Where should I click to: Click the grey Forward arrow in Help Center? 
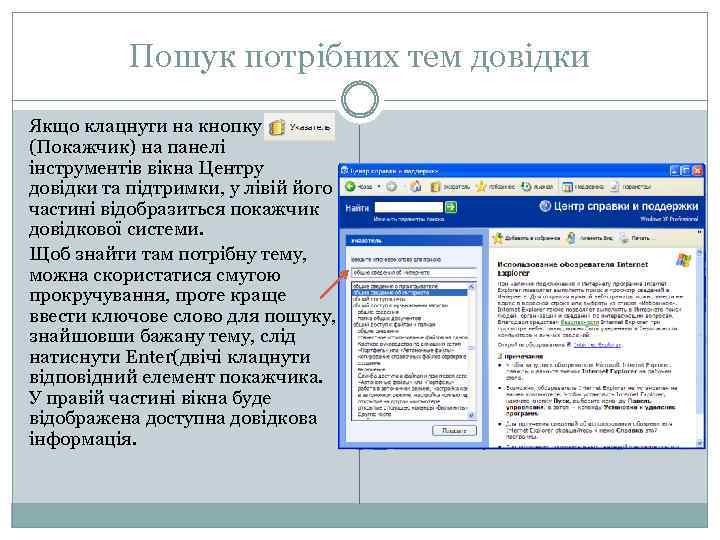(391, 186)
